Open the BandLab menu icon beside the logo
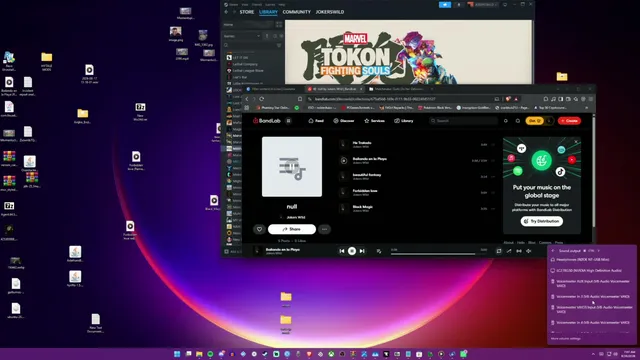640x360 pixels. coord(289,121)
